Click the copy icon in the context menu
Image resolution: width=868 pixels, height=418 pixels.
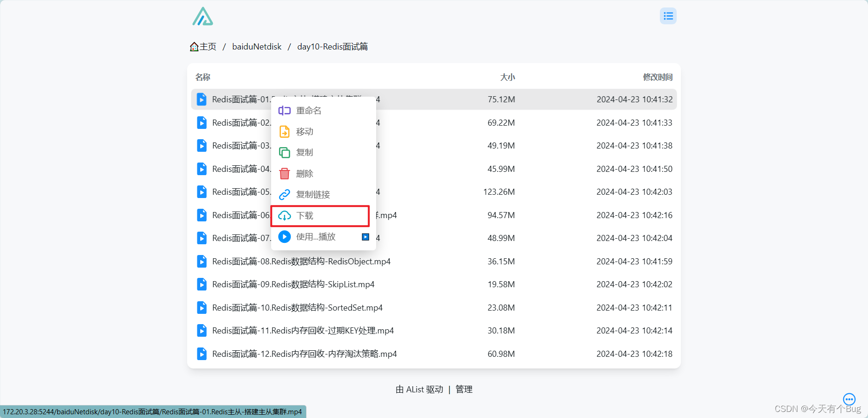click(x=284, y=152)
